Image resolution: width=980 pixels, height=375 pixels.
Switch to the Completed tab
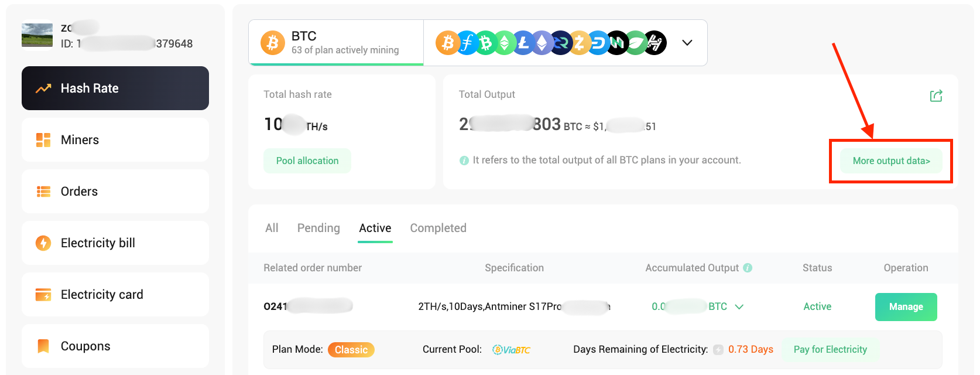[438, 228]
